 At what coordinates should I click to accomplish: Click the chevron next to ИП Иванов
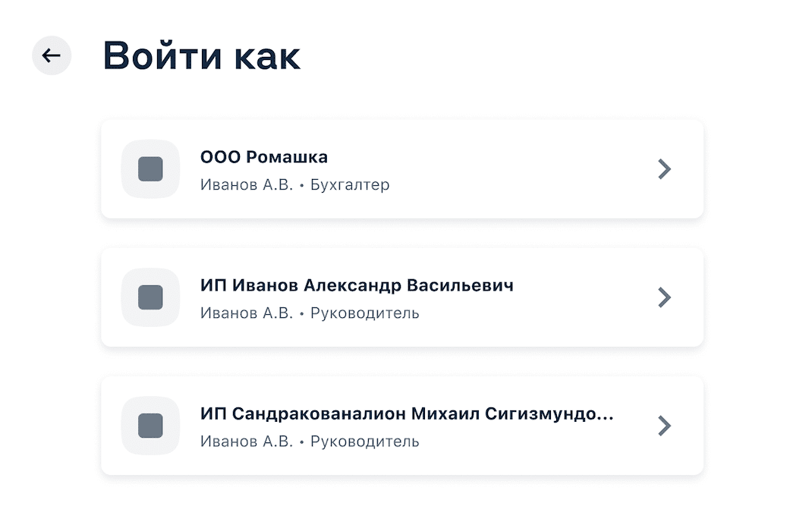coord(665,297)
